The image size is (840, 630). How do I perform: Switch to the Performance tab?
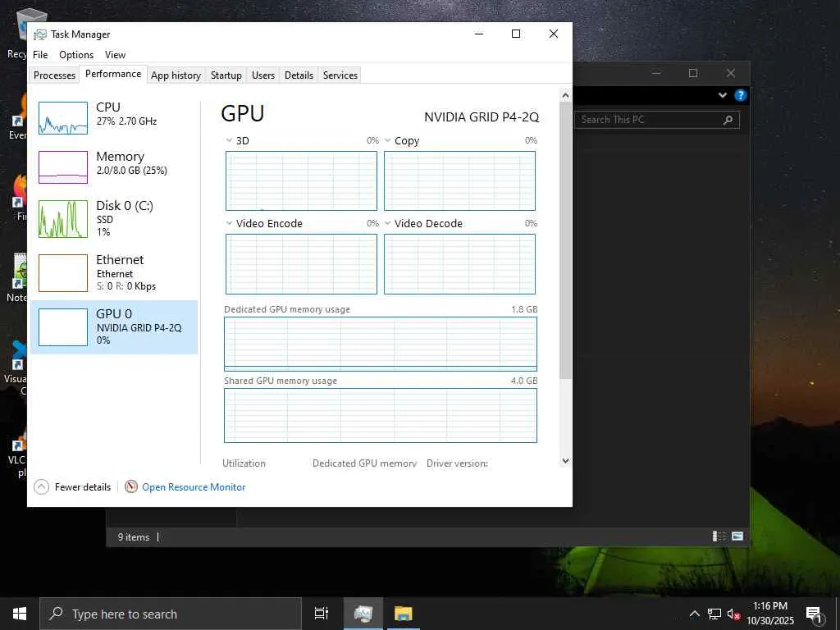[113, 74]
